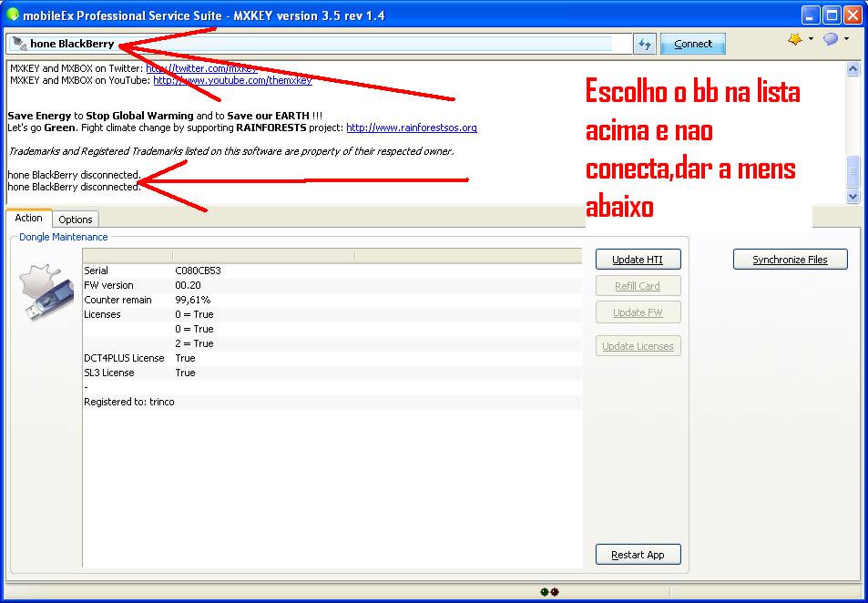Screen dimensions: 868x603
Task: Click the Update FW button
Action: (x=638, y=312)
